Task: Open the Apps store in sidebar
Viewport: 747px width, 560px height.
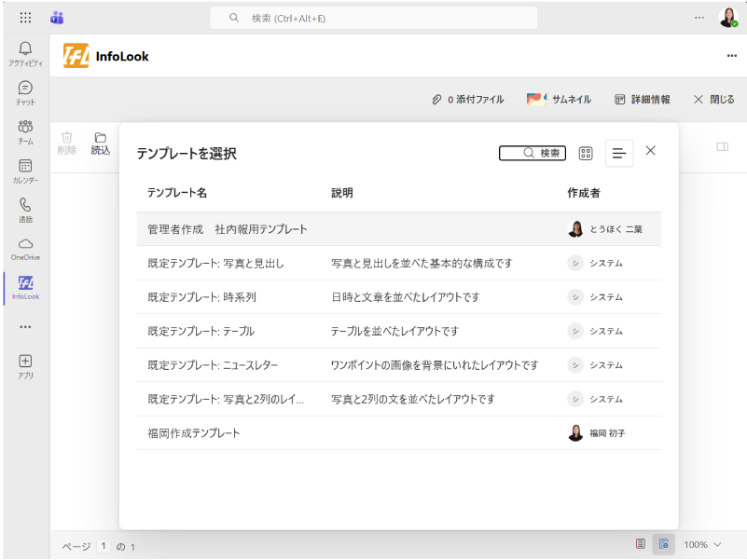Action: (25, 366)
